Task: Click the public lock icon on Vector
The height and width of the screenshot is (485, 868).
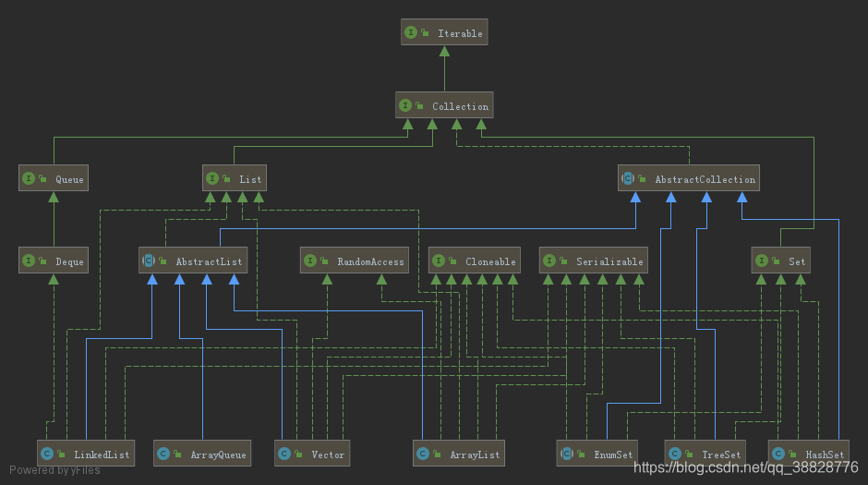Action: tap(298, 454)
